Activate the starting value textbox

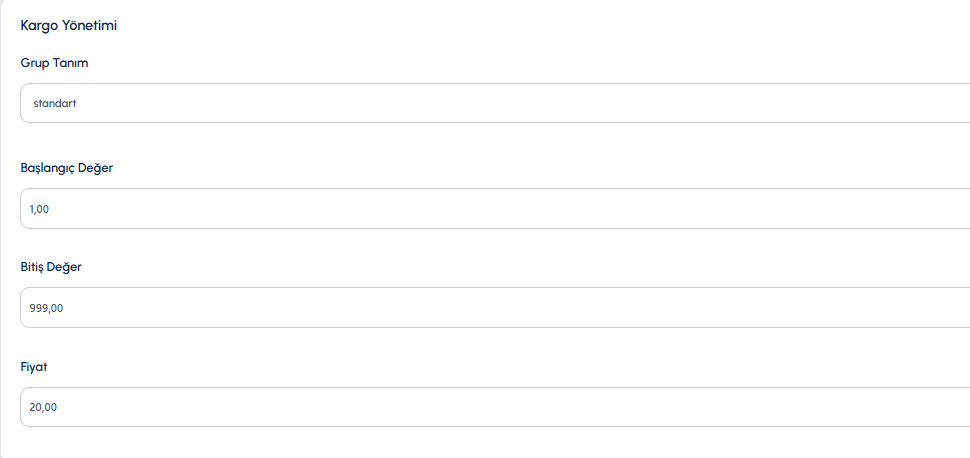click(x=495, y=209)
